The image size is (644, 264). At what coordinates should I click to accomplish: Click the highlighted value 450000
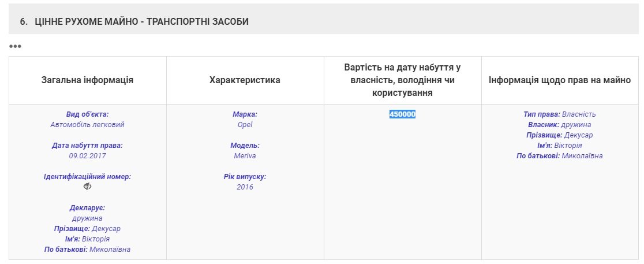tap(402, 114)
